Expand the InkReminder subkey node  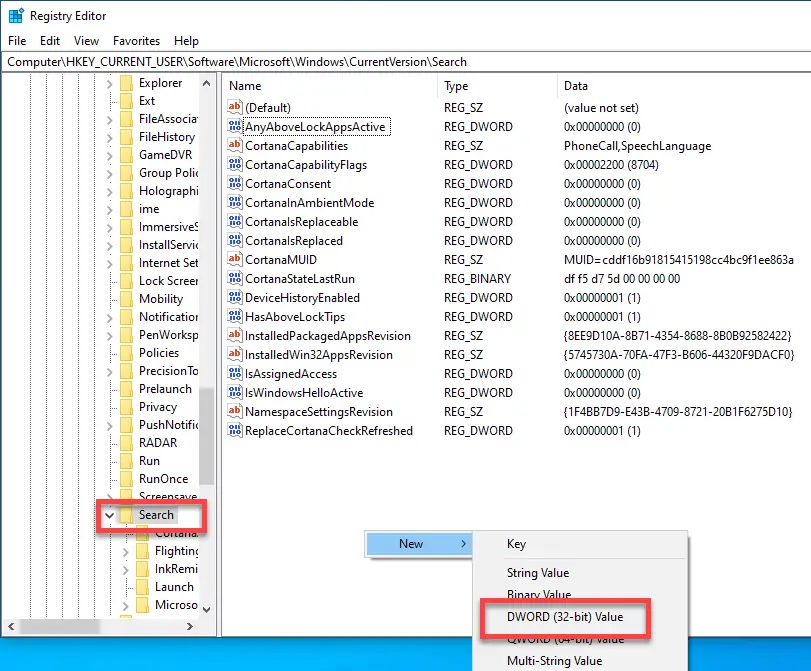click(x=126, y=570)
